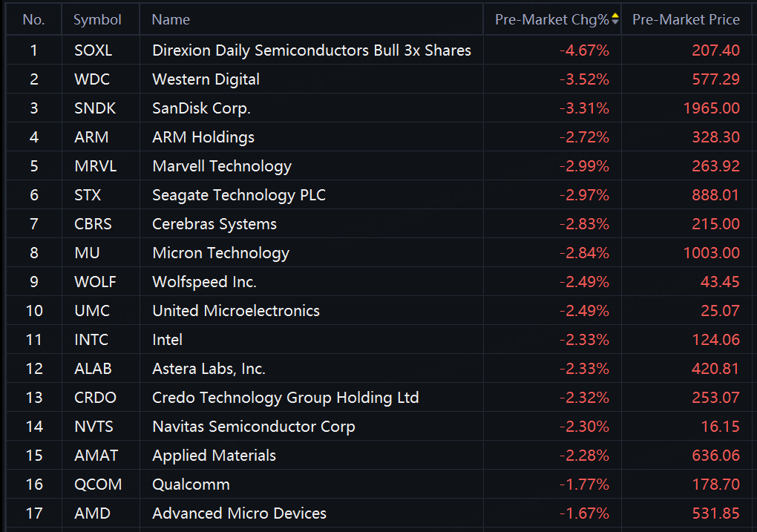757x532 pixels.
Task: Select the Advanced Micro Devices row
Action: coord(378,513)
